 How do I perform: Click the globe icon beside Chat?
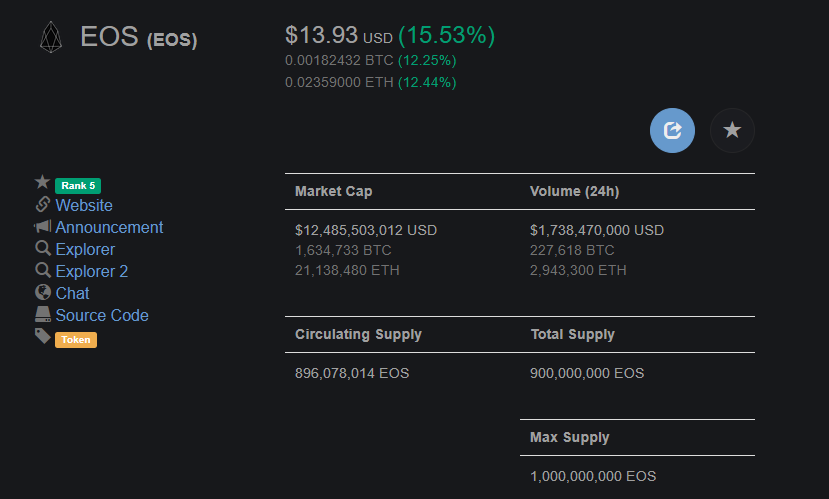coord(43,292)
